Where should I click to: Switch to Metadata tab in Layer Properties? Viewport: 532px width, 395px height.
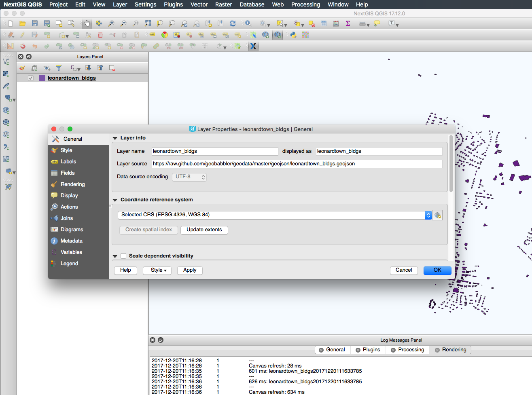point(78,241)
